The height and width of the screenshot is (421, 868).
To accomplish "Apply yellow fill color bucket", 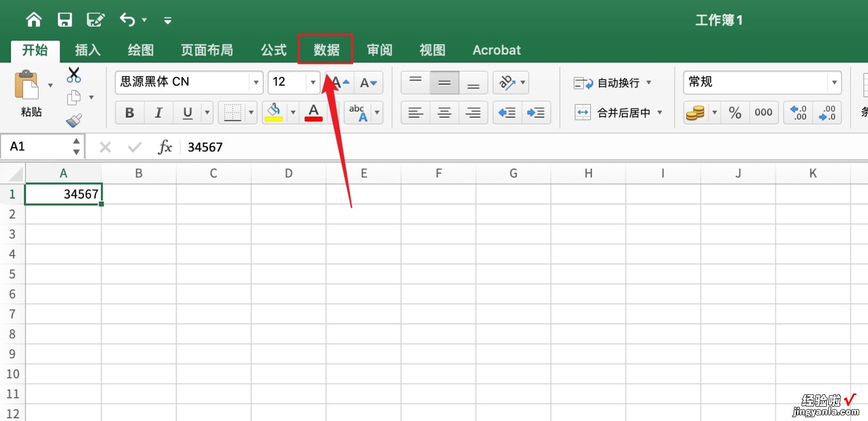I will (274, 112).
